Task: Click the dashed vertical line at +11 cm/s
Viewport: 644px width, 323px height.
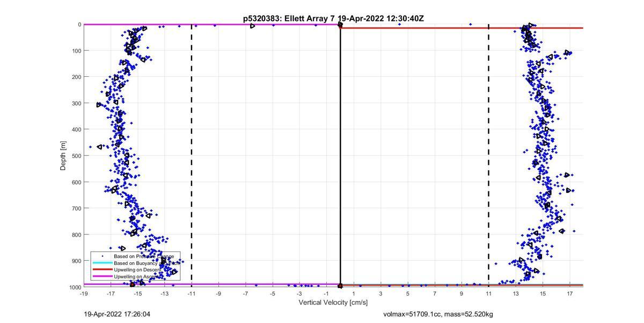Action: click(x=488, y=155)
